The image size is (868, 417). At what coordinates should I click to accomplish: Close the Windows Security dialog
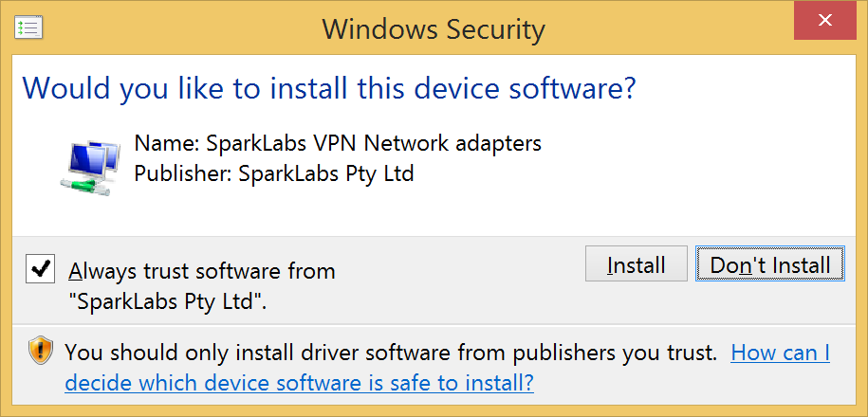(x=825, y=21)
